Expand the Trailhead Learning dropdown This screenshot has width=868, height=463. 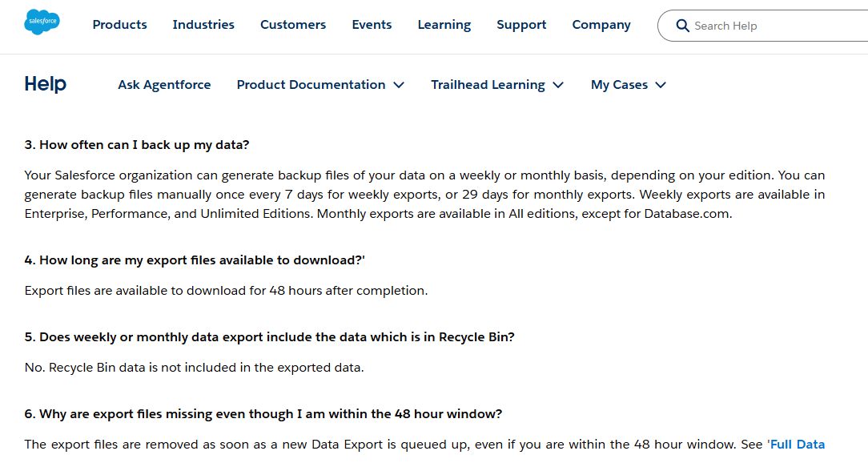coord(497,85)
